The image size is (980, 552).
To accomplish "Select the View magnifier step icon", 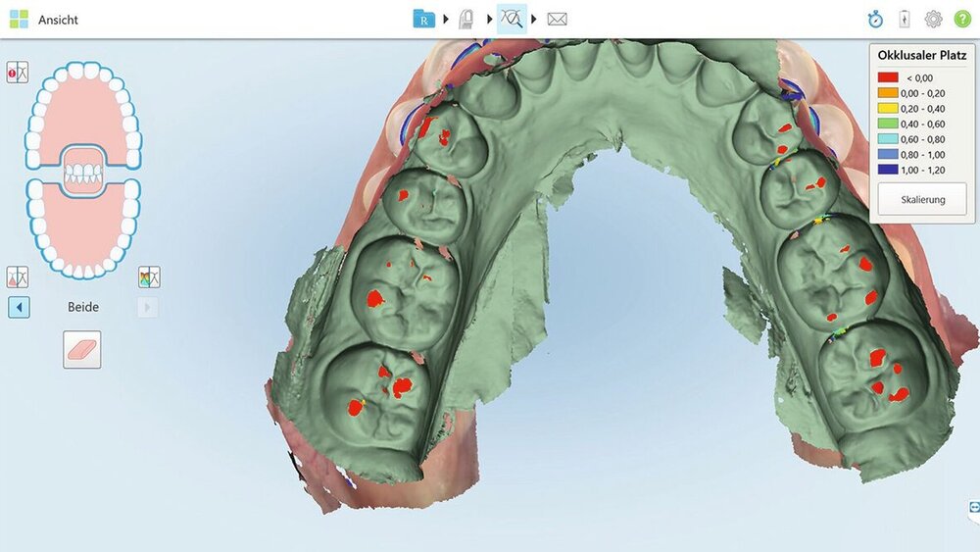I will pos(511,19).
